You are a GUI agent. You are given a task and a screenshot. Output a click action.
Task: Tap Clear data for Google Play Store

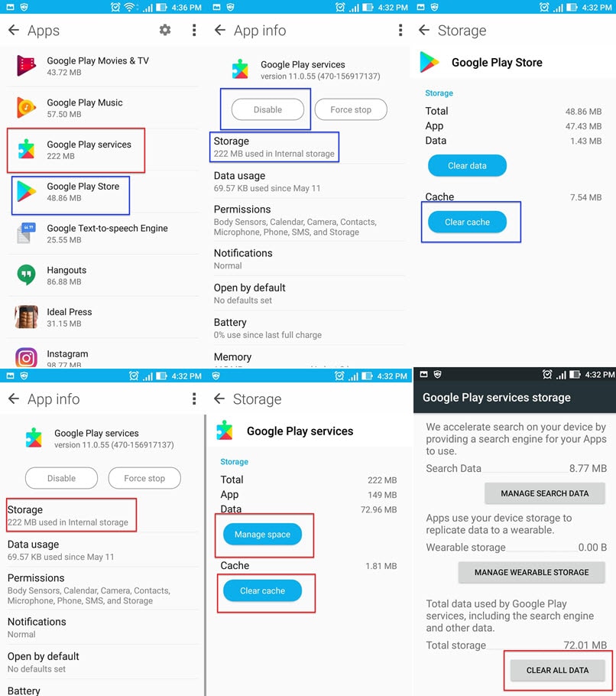point(467,165)
